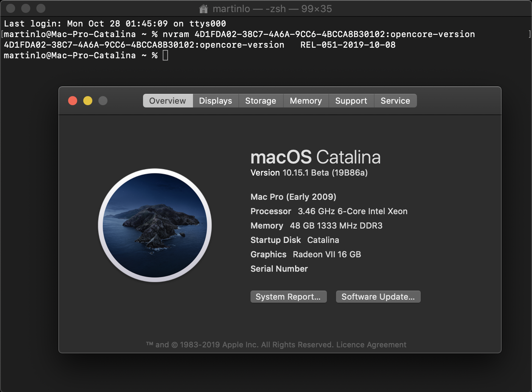Click the nvram command text in Terminal

point(319,34)
